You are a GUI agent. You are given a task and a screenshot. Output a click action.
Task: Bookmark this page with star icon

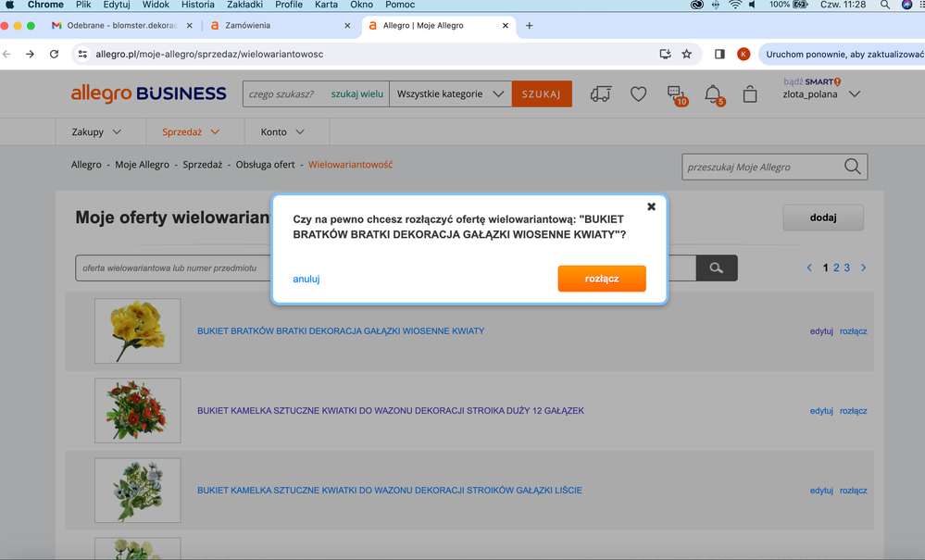click(x=687, y=54)
